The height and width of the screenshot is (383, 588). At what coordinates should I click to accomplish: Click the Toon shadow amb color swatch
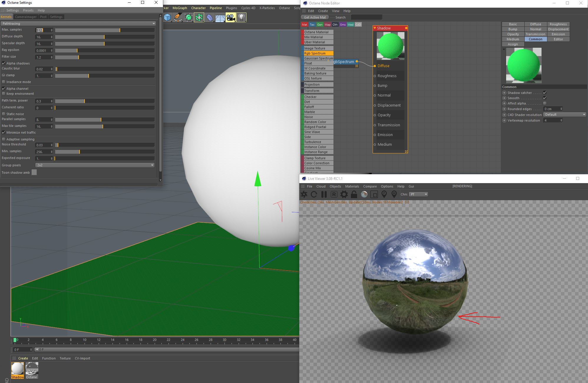[x=34, y=173]
